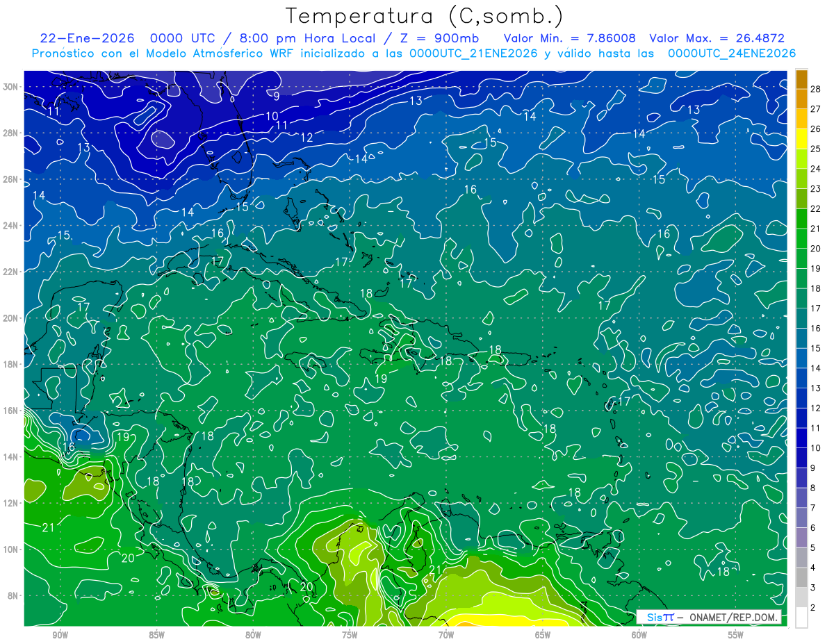Click the "60W" longitude label

pos(639,635)
